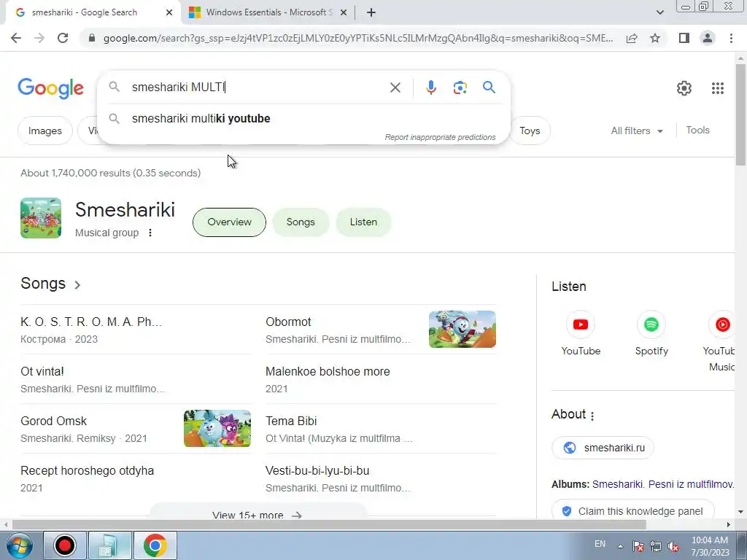Click the Smeshariki group thumbnail image
747x560 pixels.
[x=41, y=217]
